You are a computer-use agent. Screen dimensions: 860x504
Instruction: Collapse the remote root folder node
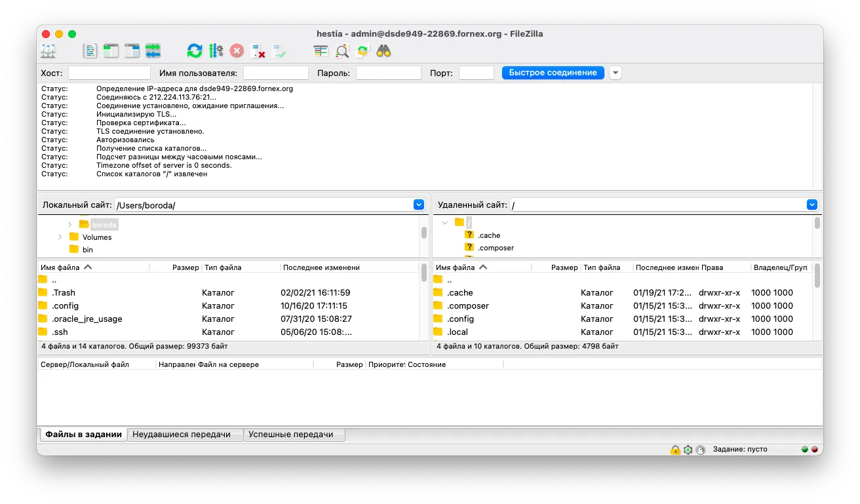[445, 223]
